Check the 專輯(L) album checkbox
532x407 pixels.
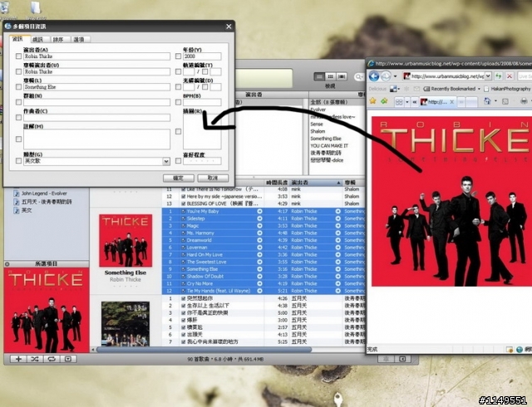(18, 87)
